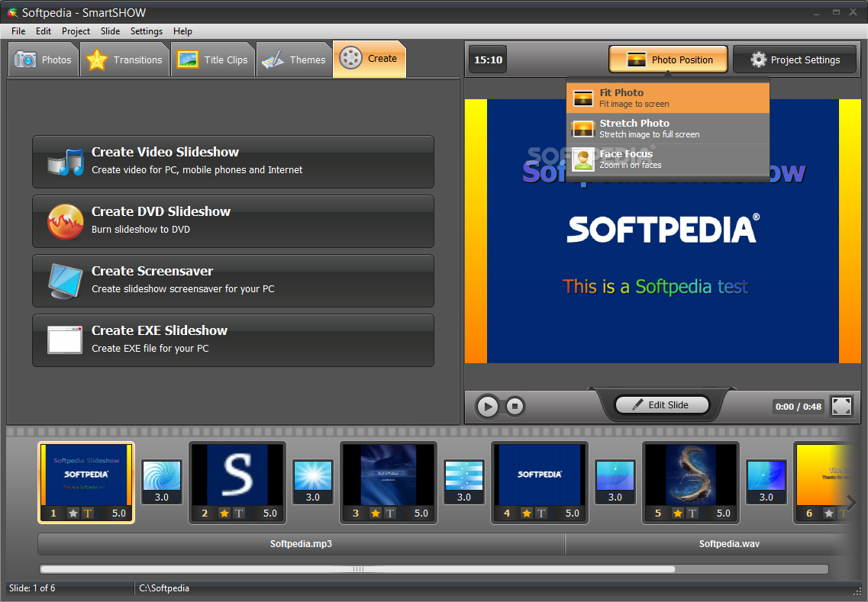868x602 pixels.
Task: Switch to the Photos tab
Action: [44, 60]
